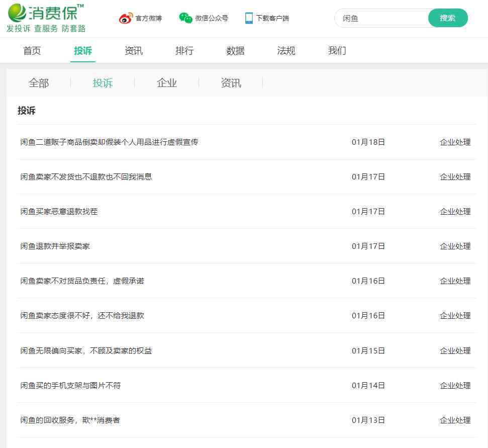Screen dimensions: 488x448
Task: Click the 微信公众号 WeChat icon
Action: tap(185, 18)
